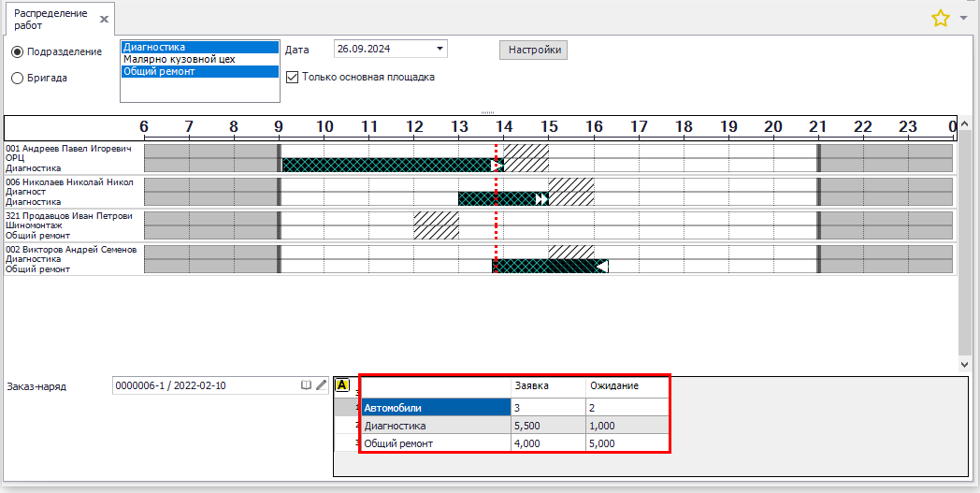Click the Заказ-наряд number field
Screen dimensions: 980x493
point(204,384)
